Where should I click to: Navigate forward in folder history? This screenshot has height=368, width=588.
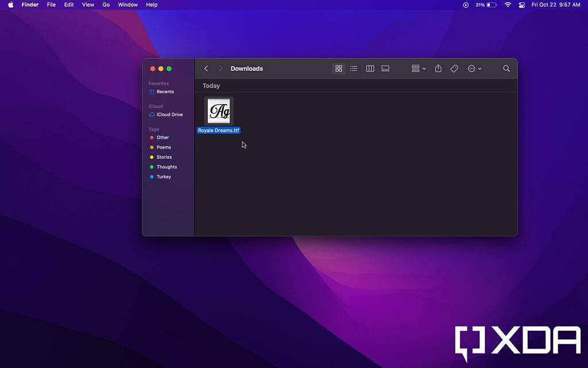[x=220, y=68]
